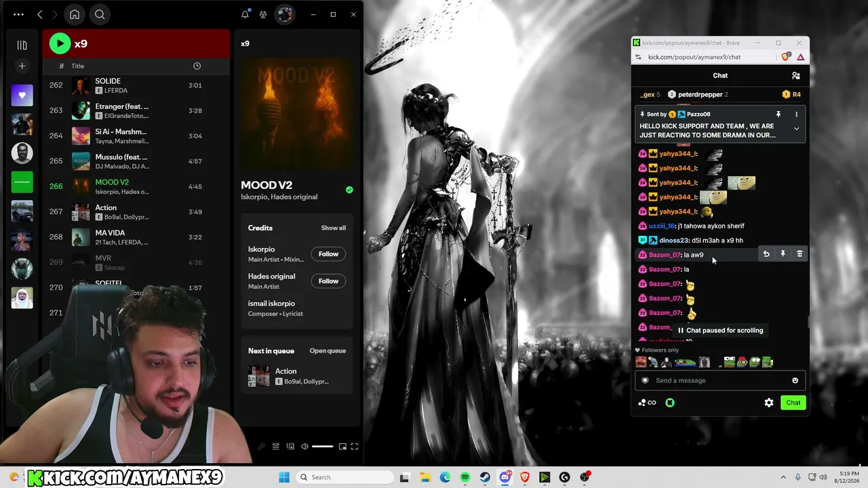Image resolution: width=868 pixels, height=488 pixels.
Task: Pin 9azom_07's 'la aw9' message
Action: (x=783, y=254)
